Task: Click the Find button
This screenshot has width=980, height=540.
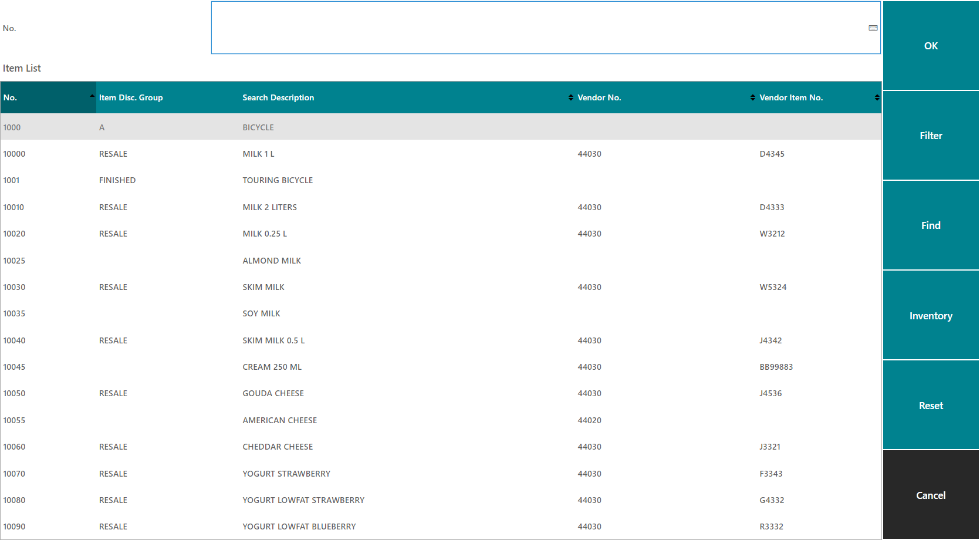Action: coord(930,225)
